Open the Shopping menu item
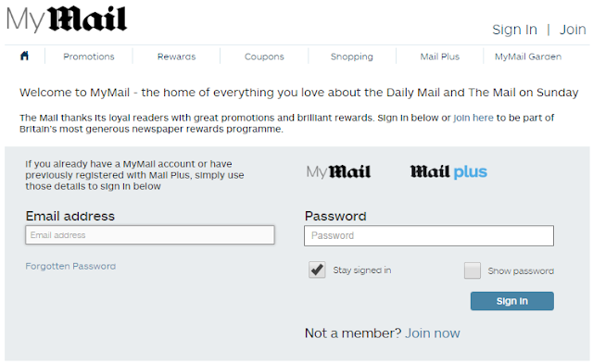This screenshot has height=364, width=593. [352, 56]
